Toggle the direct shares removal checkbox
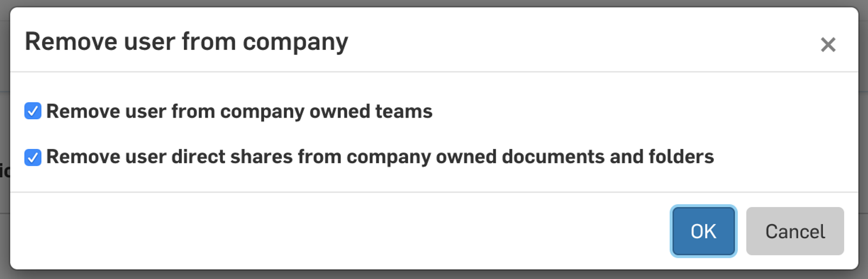868x279 pixels. point(33,157)
